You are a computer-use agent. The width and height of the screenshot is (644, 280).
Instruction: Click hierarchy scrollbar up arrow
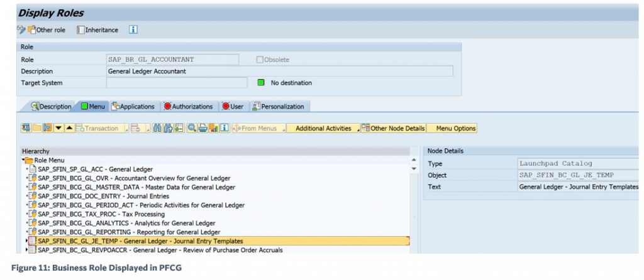tap(414, 160)
